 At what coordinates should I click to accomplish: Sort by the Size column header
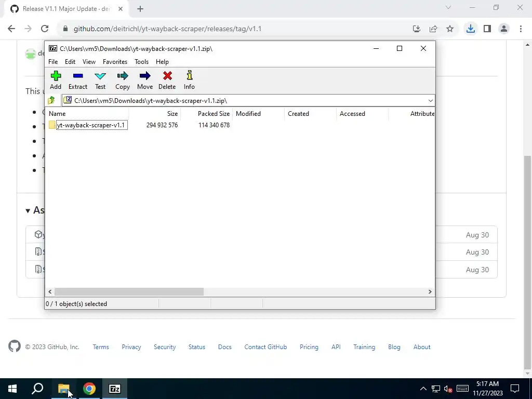click(x=155, y=114)
